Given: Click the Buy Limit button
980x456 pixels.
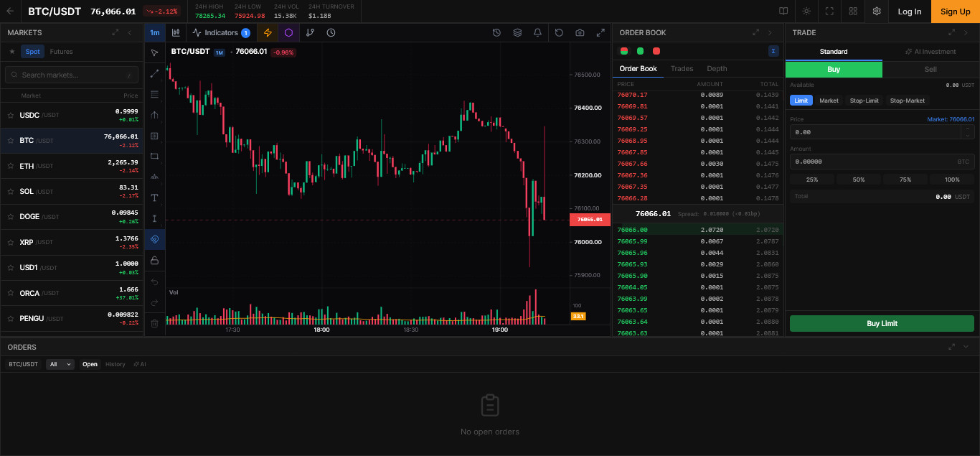Looking at the screenshot, I should 882,323.
